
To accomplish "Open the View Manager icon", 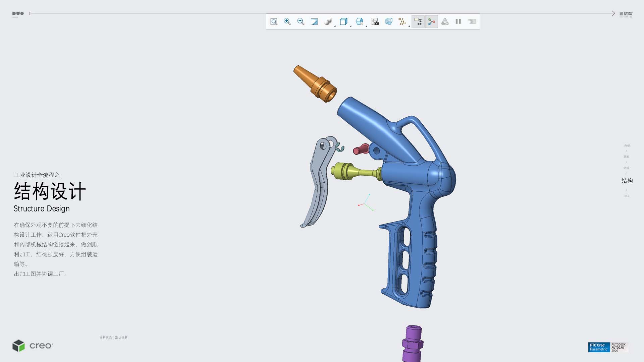I will pyautogui.click(x=375, y=21).
